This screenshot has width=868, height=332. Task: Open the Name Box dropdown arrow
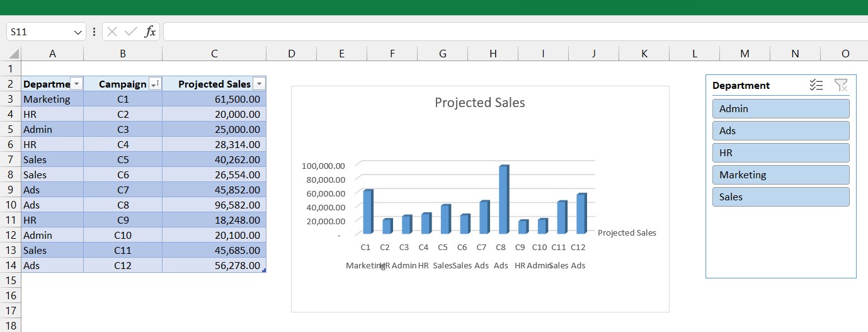point(78,31)
